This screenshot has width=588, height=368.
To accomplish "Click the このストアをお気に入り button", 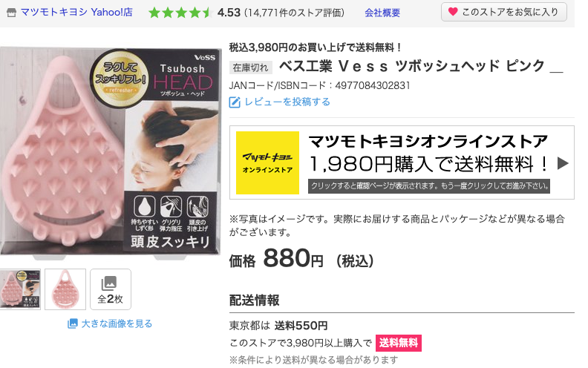I will tap(503, 12).
